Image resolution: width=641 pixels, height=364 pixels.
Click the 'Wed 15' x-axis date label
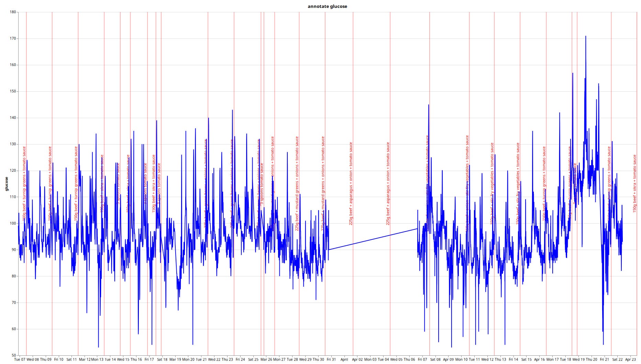(x=123, y=360)
